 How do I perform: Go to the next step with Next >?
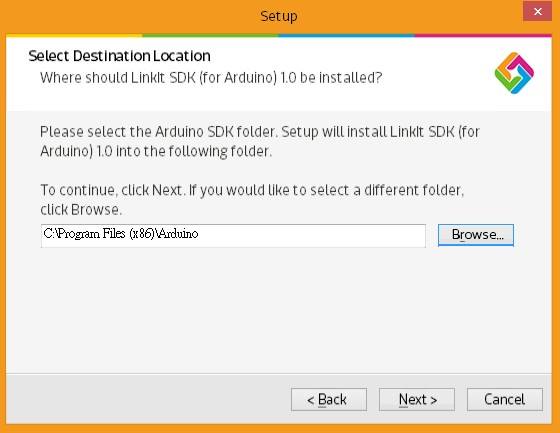click(417, 399)
